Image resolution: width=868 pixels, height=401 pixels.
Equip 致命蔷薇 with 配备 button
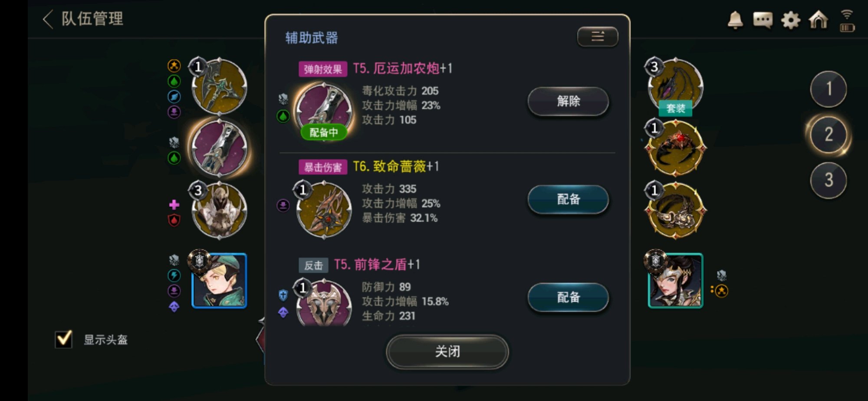(x=568, y=199)
